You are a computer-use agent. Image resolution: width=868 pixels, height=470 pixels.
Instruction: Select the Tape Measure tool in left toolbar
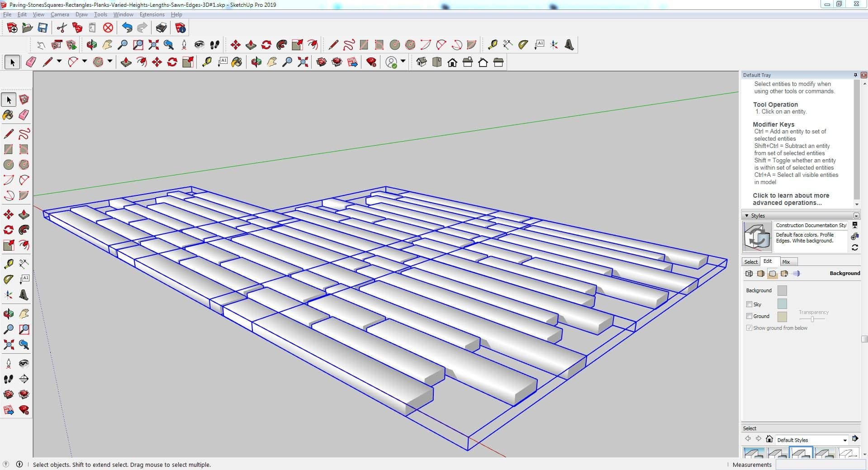point(8,264)
